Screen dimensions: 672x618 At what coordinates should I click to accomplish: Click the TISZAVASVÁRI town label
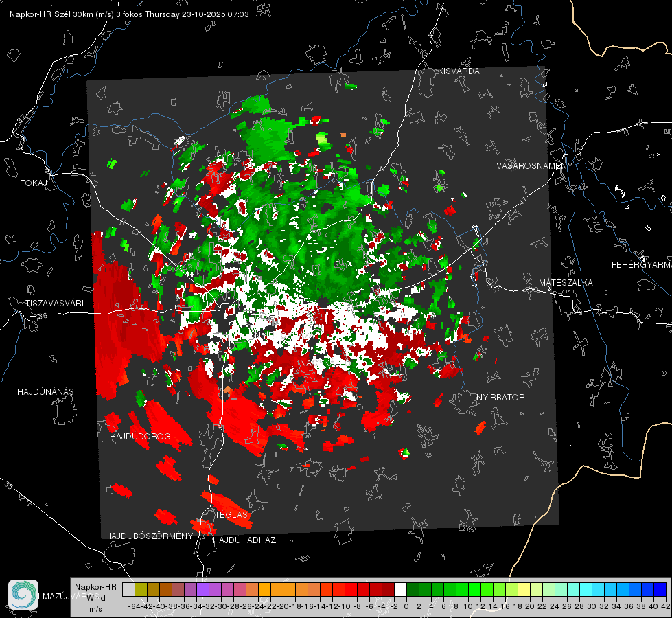[54, 304]
